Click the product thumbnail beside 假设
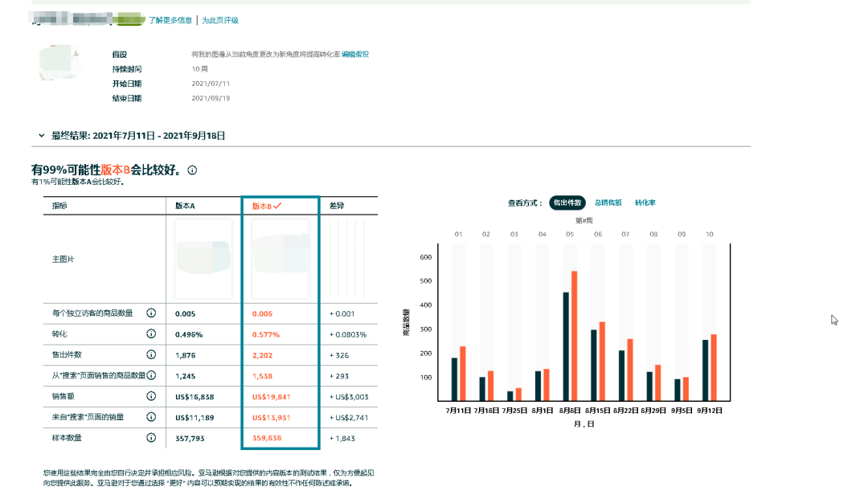The width and height of the screenshot is (868, 495). (x=60, y=62)
